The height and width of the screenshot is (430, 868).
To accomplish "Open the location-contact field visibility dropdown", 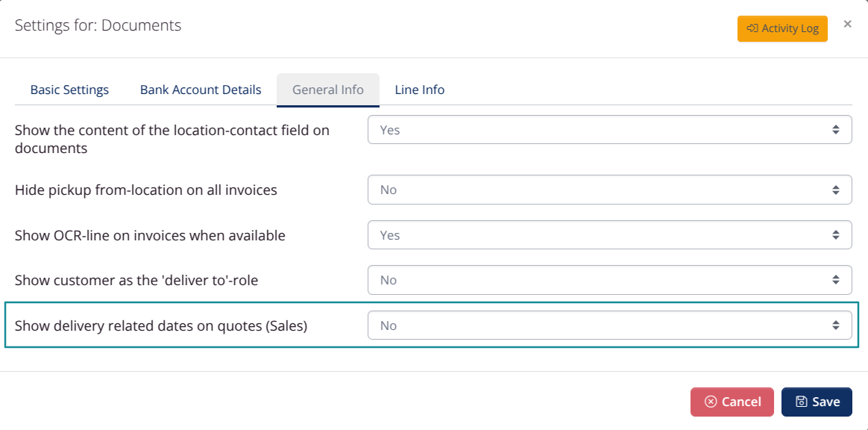I will (608, 129).
